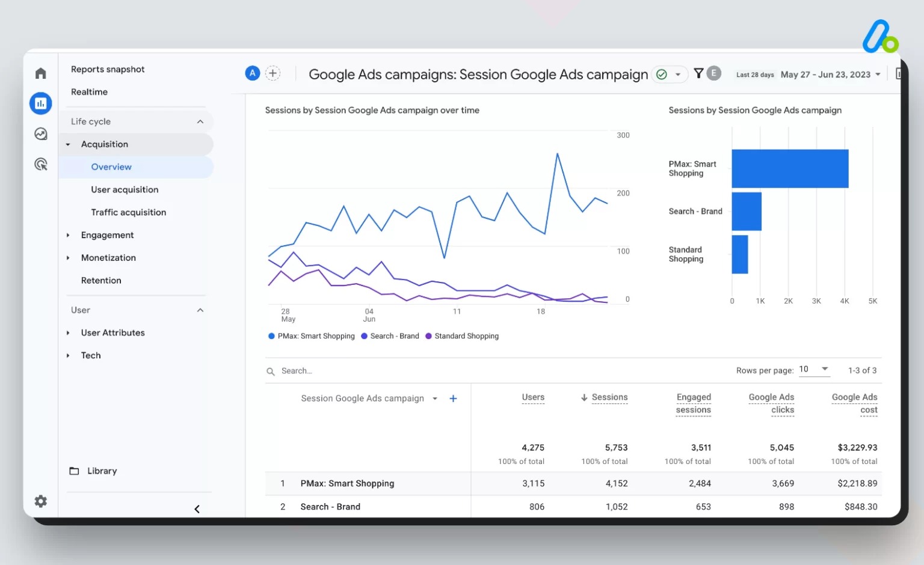Click the '$848.30' cost cell

pos(861,507)
